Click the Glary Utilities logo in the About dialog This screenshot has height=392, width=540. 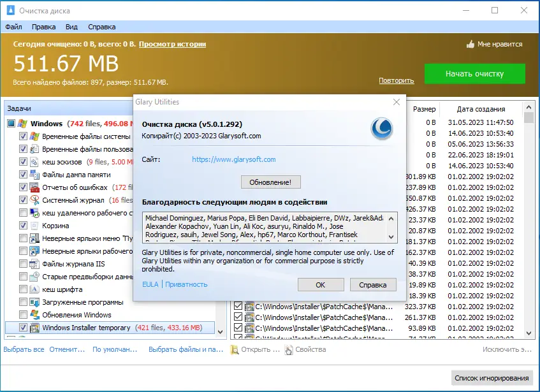click(x=381, y=129)
